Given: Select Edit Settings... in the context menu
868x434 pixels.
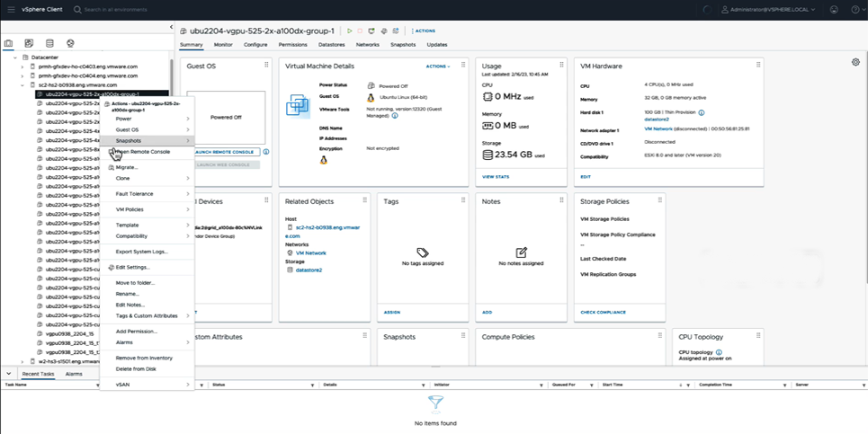Looking at the screenshot, I should point(148,267).
